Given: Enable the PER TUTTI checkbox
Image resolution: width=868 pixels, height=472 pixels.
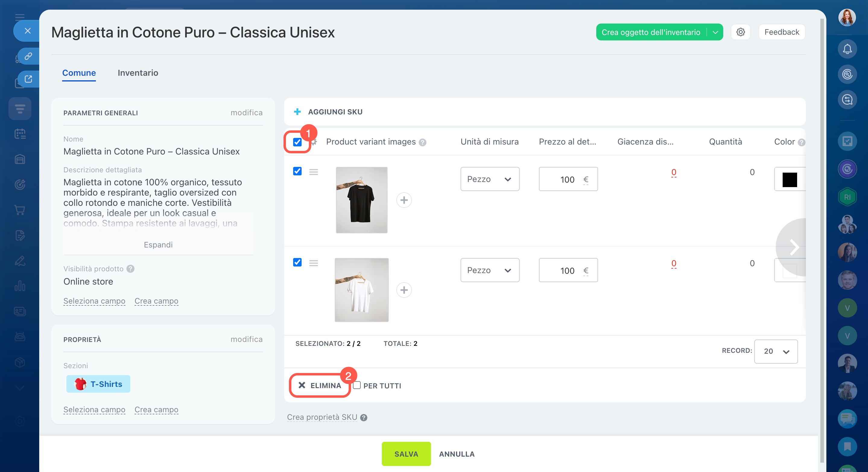Looking at the screenshot, I should coord(357,385).
